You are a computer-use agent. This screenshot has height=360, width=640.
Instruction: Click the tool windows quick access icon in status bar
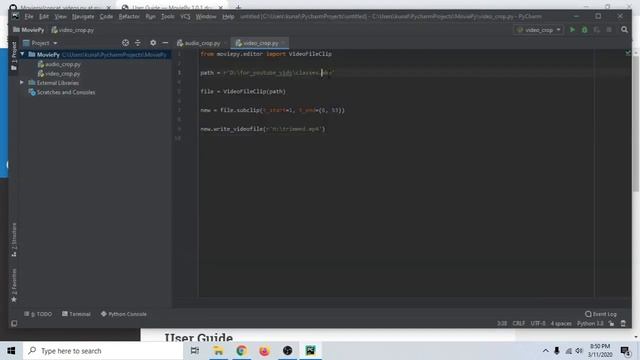(14, 324)
